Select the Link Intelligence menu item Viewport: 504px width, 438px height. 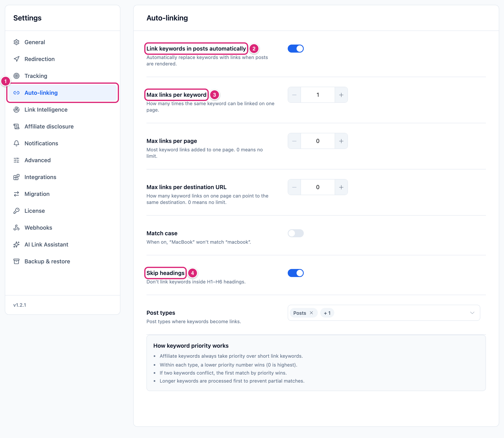(x=63, y=110)
